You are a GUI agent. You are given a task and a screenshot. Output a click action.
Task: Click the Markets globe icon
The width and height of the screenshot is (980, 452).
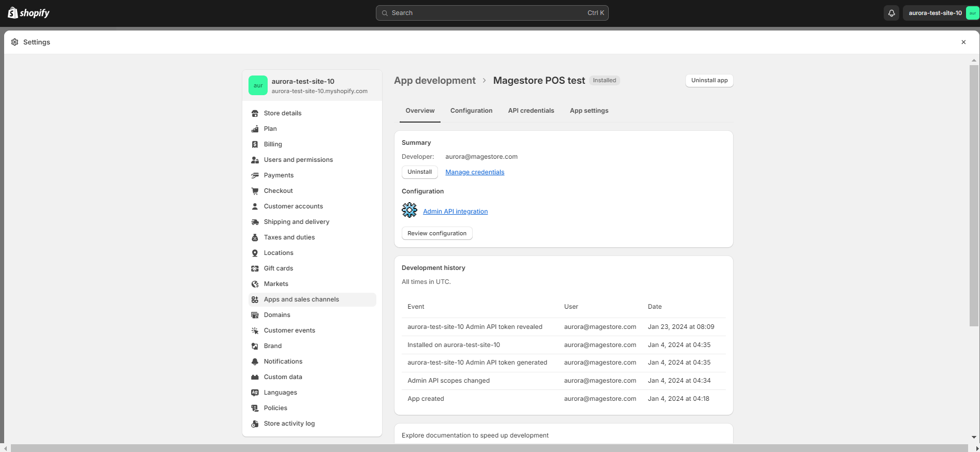(x=255, y=284)
